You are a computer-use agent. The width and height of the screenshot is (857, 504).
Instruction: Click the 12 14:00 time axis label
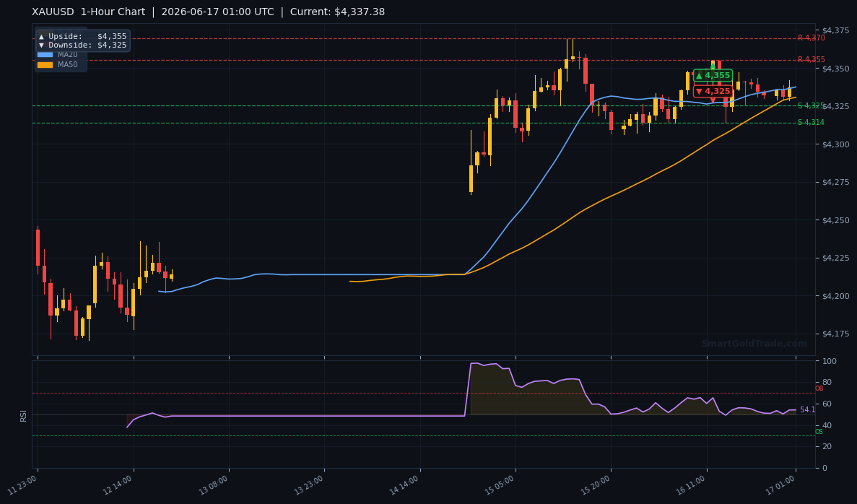[118, 485]
